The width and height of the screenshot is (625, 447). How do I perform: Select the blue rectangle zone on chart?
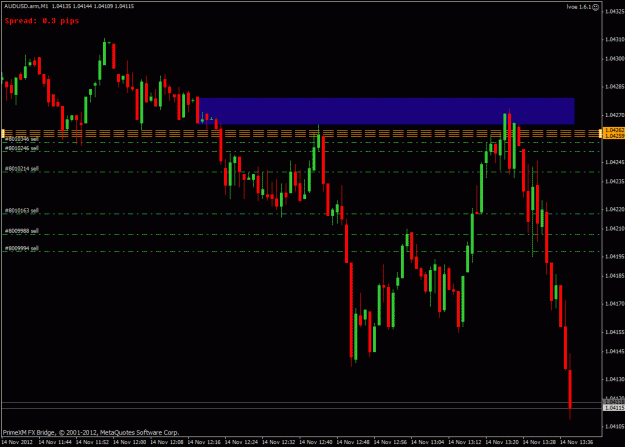(x=387, y=111)
